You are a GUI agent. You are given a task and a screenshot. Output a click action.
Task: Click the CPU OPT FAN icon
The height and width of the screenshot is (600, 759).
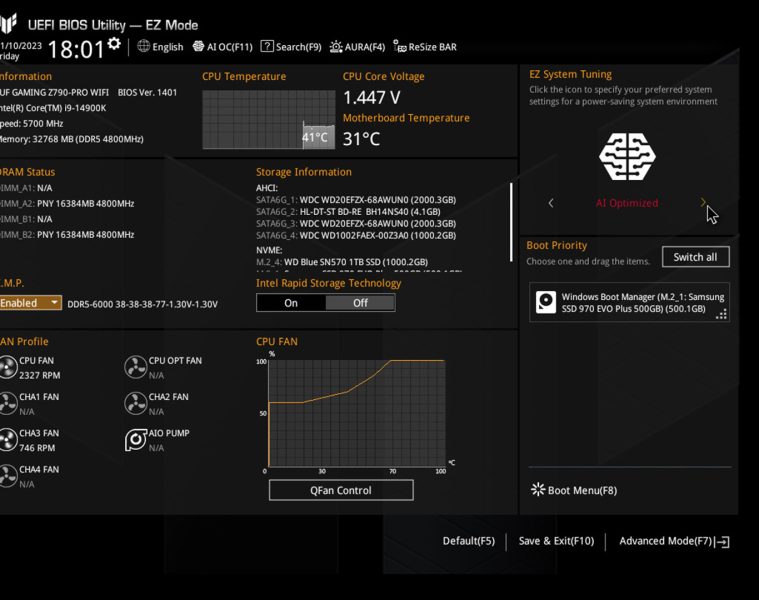[x=136, y=367]
